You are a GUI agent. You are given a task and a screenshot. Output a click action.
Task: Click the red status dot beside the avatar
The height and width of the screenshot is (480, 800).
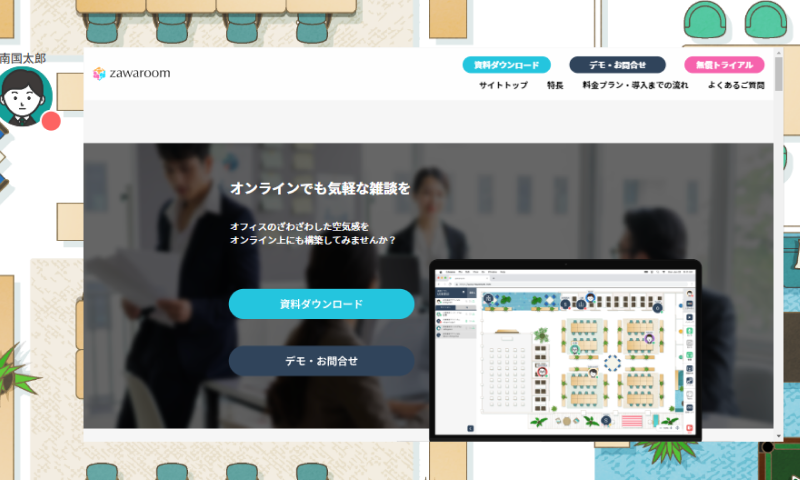pyautogui.click(x=51, y=121)
